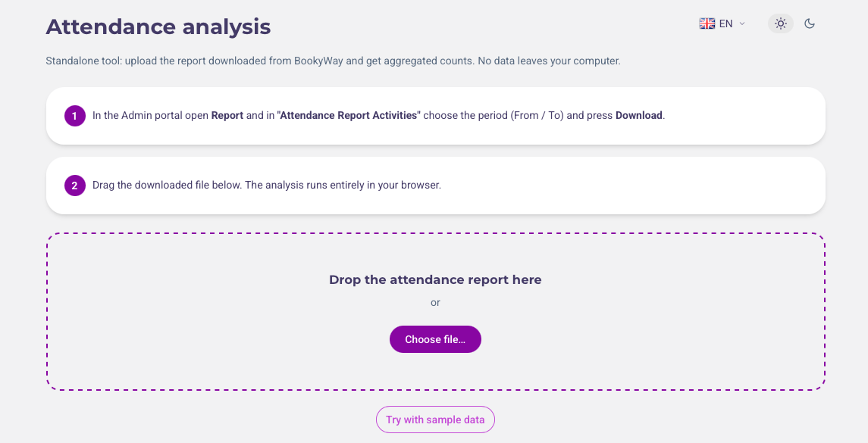Click the "or" text in the drop zone
868x443 pixels.
(x=435, y=302)
